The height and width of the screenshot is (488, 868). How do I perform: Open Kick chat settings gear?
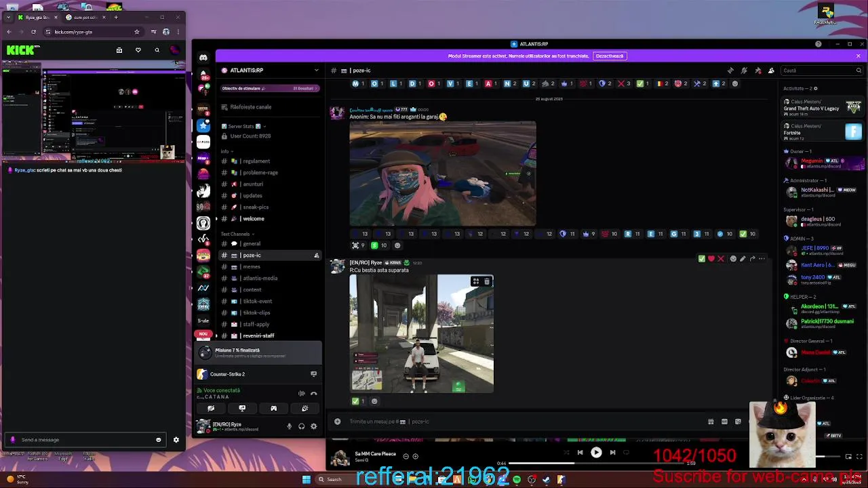pos(176,440)
